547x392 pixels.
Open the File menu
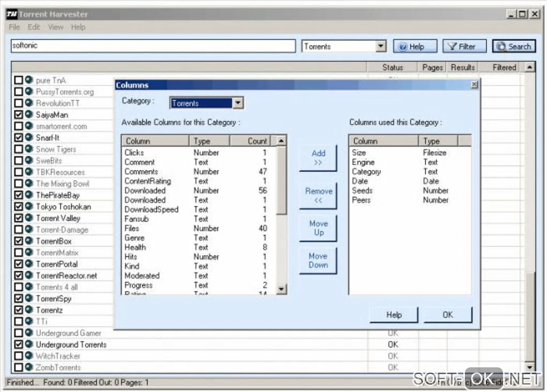point(14,27)
